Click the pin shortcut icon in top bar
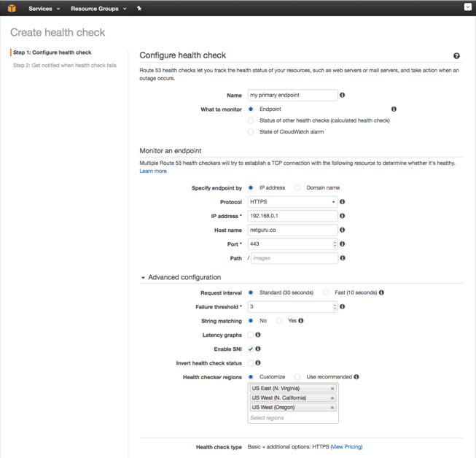 (x=139, y=9)
